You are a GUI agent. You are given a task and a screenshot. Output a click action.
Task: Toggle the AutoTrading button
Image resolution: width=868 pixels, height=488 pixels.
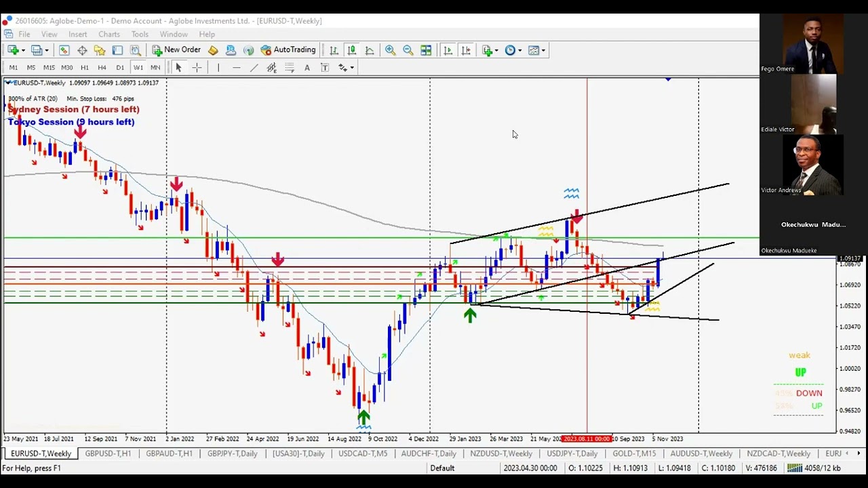[288, 50]
